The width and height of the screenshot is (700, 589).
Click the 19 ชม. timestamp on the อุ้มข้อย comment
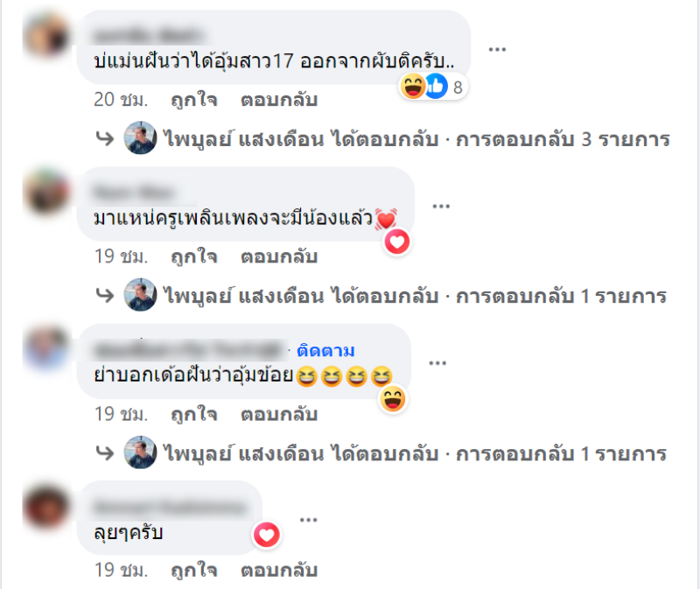tap(121, 414)
